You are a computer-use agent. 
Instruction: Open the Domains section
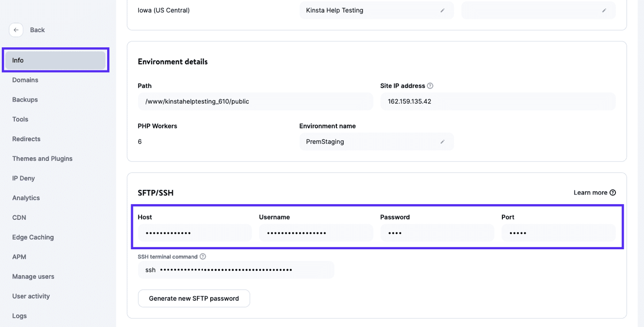pos(25,80)
